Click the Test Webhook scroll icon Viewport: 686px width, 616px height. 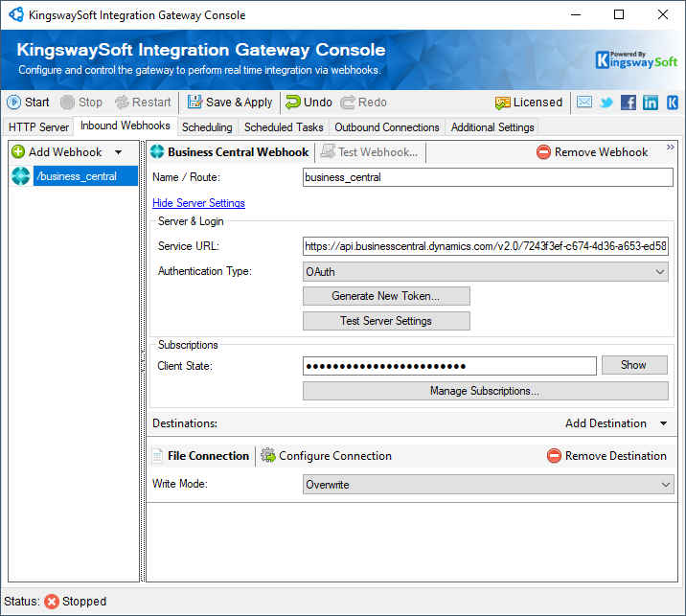(328, 151)
